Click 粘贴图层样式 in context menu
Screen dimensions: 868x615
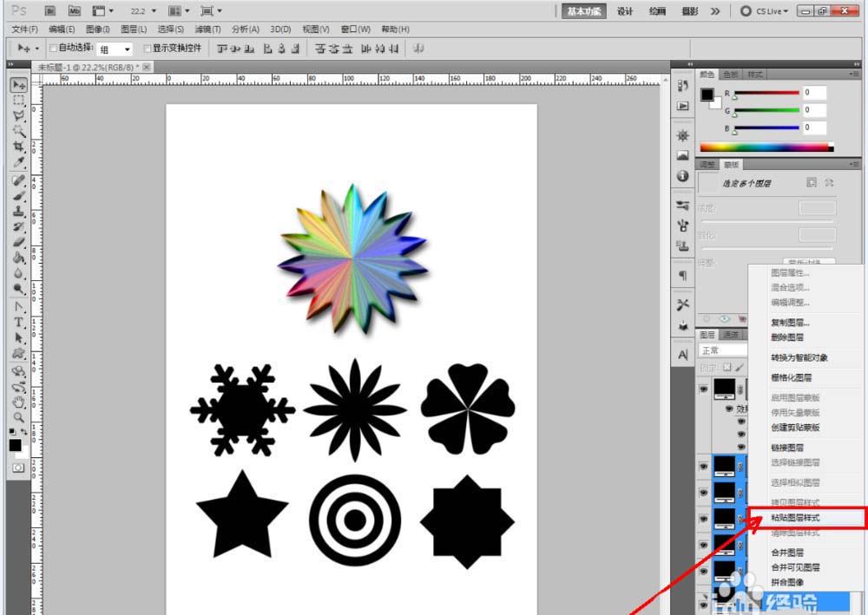795,518
